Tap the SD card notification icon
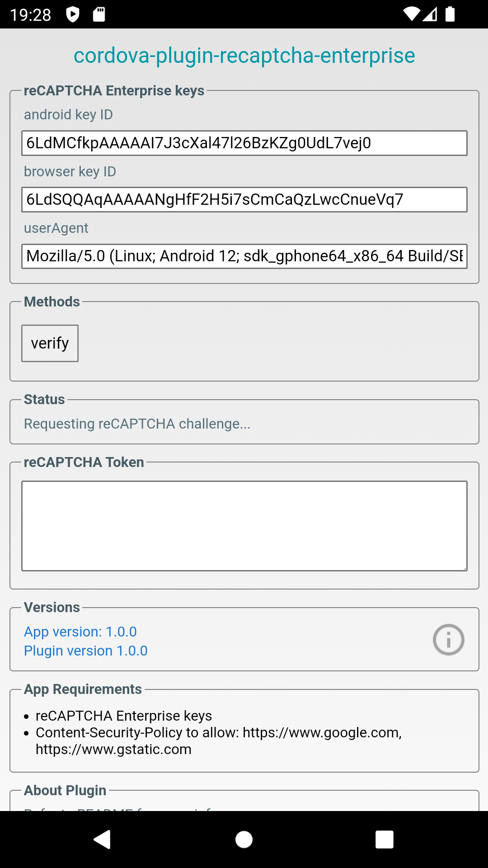The image size is (488, 868). tap(99, 14)
